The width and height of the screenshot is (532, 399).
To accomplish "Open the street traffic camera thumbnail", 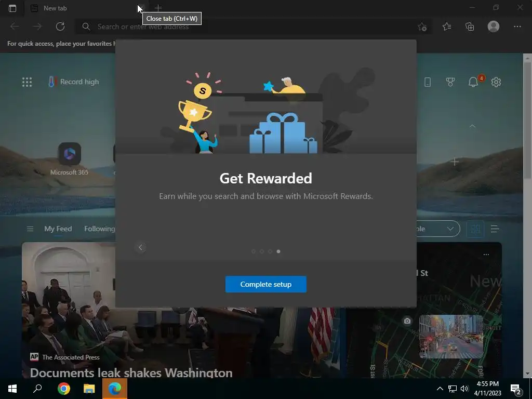I will [451, 336].
